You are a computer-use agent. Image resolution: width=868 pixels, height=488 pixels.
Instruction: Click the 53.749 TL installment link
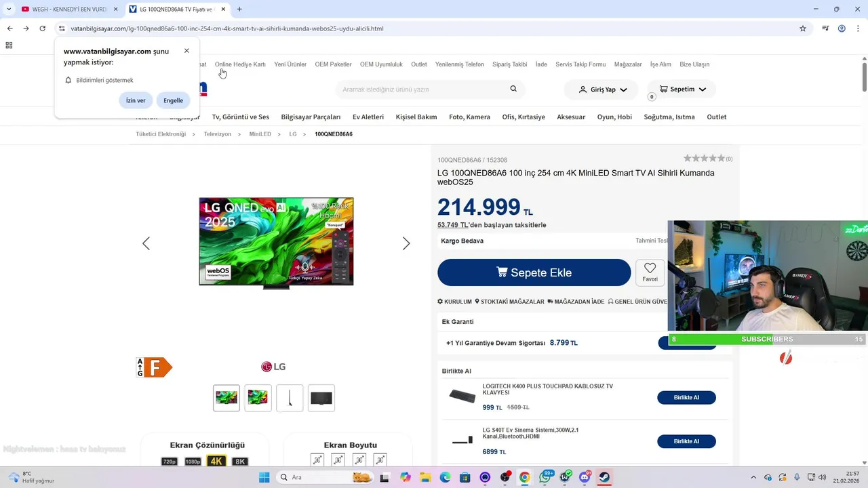[x=452, y=225]
